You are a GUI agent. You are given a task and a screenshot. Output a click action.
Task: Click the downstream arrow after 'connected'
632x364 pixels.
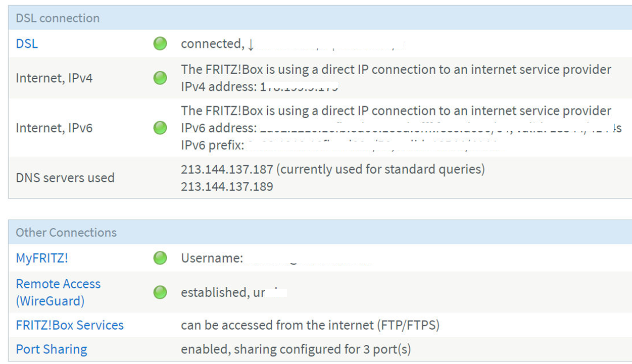coord(251,44)
